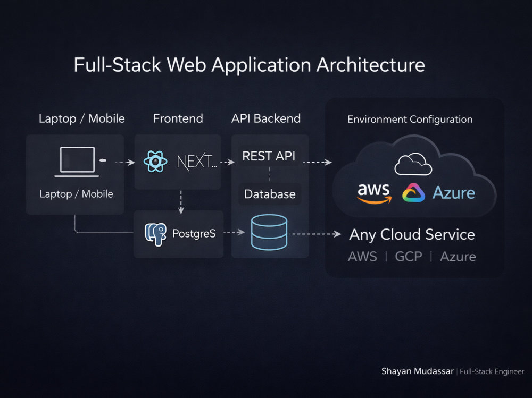The height and width of the screenshot is (398, 532).
Task: Click the gray Azure text at bottom
Action: click(x=458, y=257)
